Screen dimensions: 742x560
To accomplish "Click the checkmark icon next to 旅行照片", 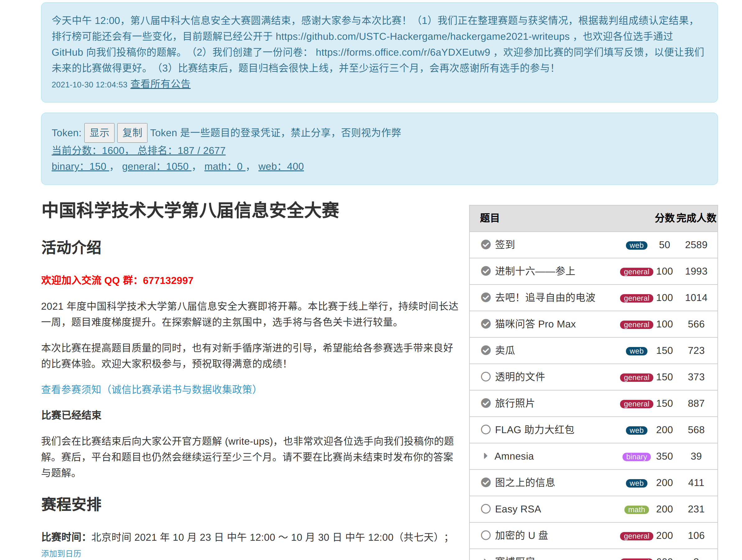I will (485, 403).
